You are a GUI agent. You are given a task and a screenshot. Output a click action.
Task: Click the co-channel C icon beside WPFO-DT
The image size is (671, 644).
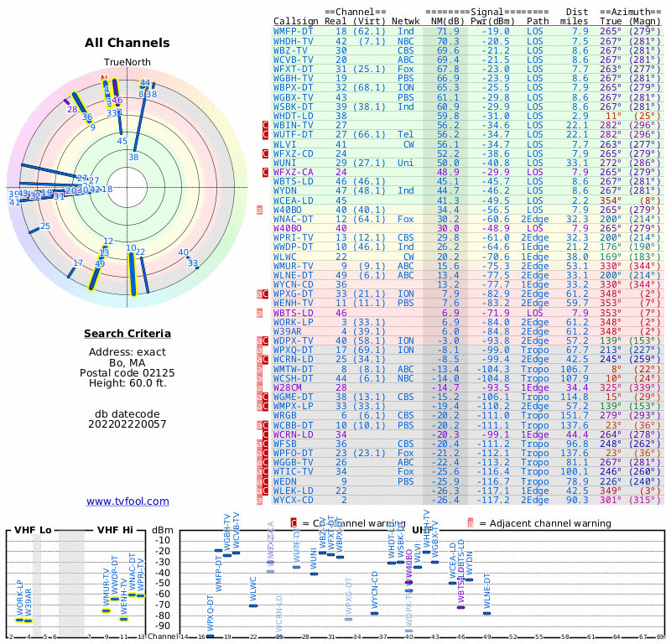[x=265, y=453]
